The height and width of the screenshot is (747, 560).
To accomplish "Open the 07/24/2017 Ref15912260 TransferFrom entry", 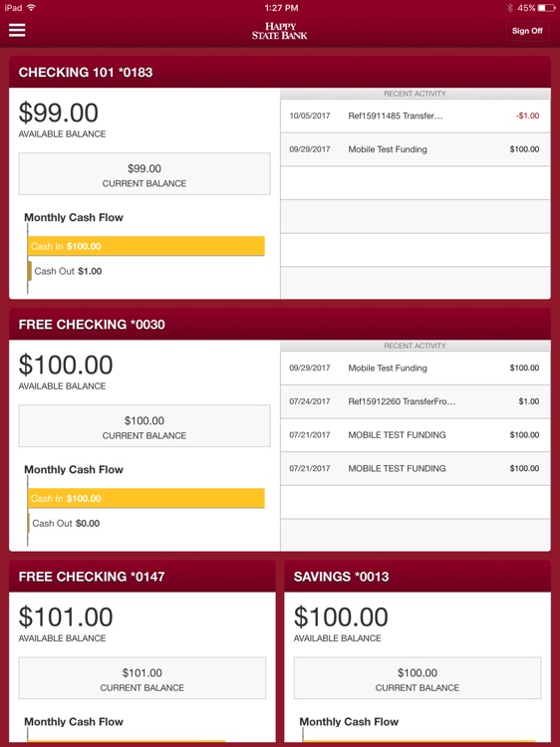I will [416, 401].
